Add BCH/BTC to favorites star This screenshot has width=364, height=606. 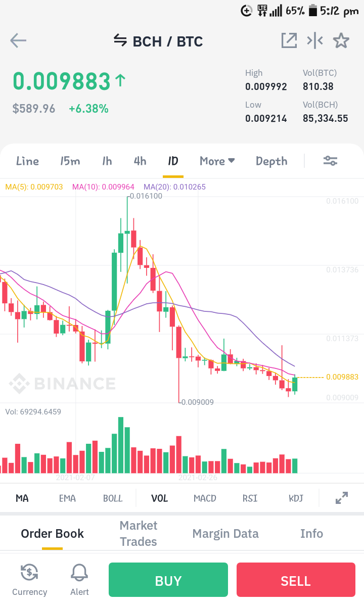pos(341,40)
